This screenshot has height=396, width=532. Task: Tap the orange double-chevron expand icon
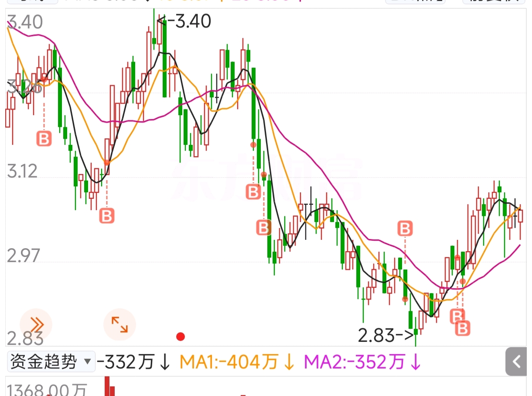[x=36, y=324]
